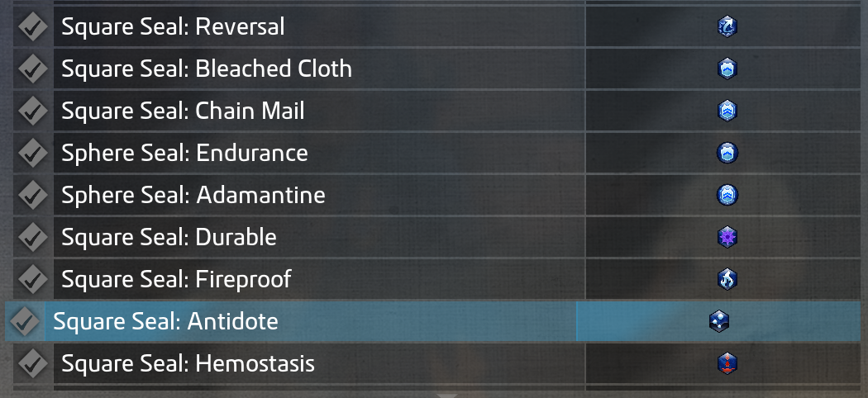Click the scroll-down arrow below the list
The width and height of the screenshot is (868, 398).
[x=446, y=395]
